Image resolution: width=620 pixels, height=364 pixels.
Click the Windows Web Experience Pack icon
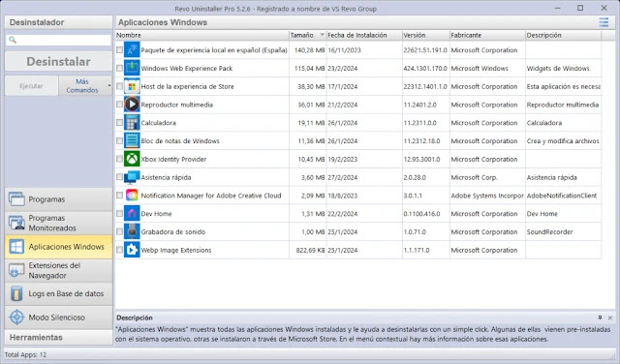click(x=132, y=69)
